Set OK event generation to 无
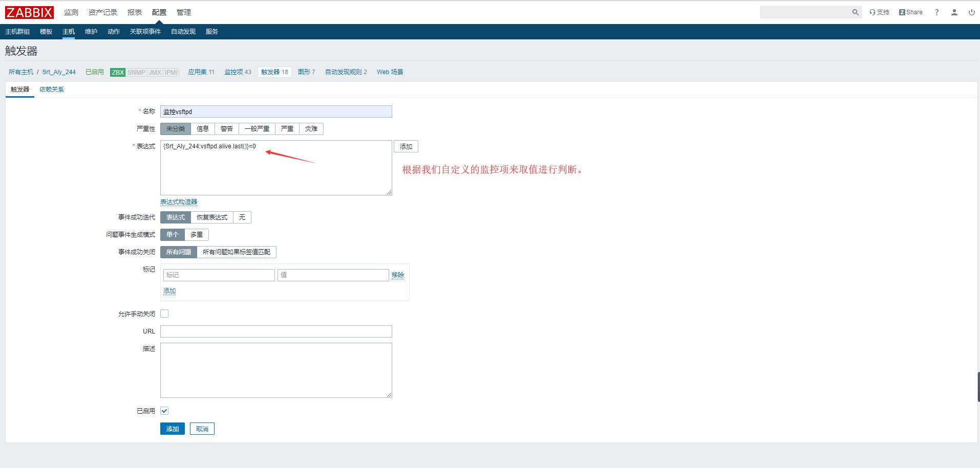Viewport: 980px width, 468px height. pos(242,217)
